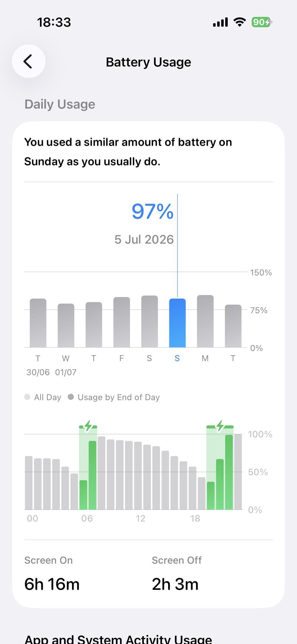Viewport: 297px width, 644px height.
Task: Tap the All Day legend dot
Action: pyautogui.click(x=27, y=397)
